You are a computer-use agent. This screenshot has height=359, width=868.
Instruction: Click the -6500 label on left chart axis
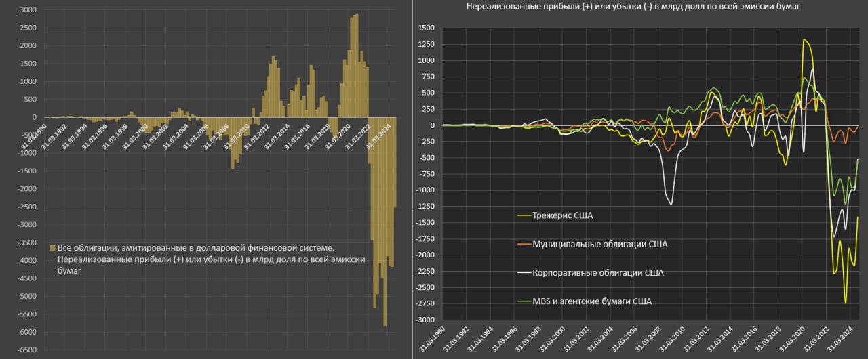[26, 350]
